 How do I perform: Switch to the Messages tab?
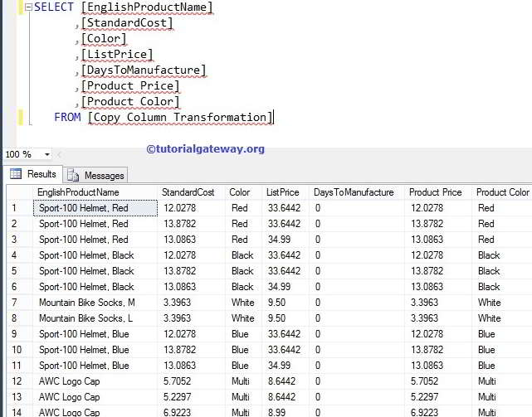(96, 175)
